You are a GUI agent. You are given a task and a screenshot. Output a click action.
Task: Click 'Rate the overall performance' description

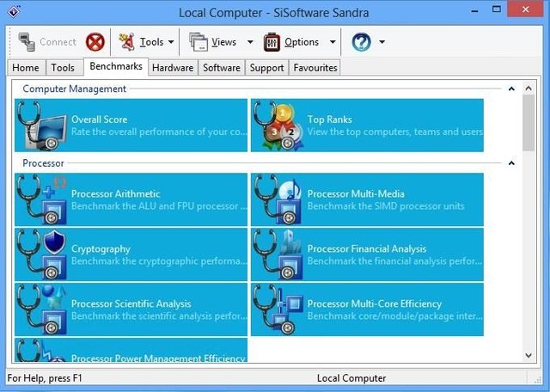(x=159, y=132)
